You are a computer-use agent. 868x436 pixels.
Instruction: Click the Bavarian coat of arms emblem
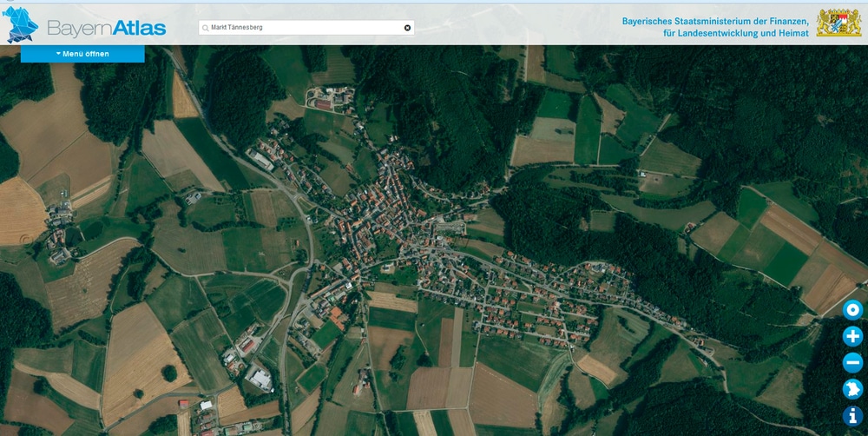click(838, 23)
